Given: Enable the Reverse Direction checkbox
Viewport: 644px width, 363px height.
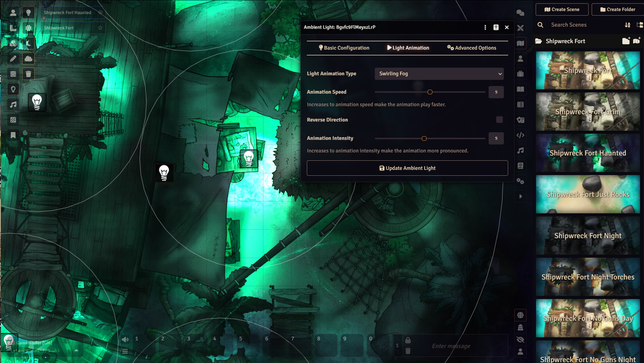Looking at the screenshot, I should tap(499, 120).
